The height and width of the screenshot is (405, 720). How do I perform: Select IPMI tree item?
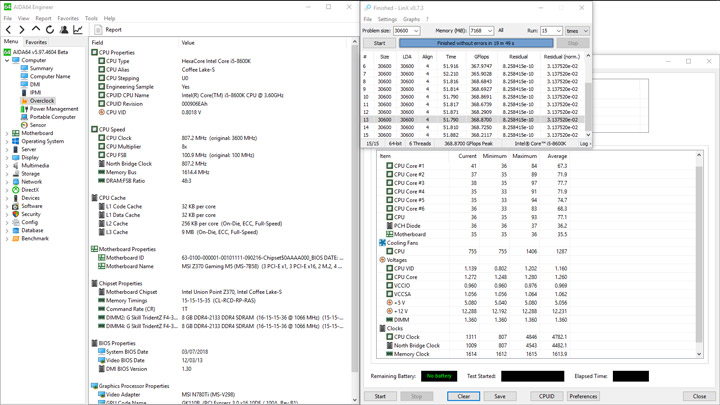click(35, 93)
